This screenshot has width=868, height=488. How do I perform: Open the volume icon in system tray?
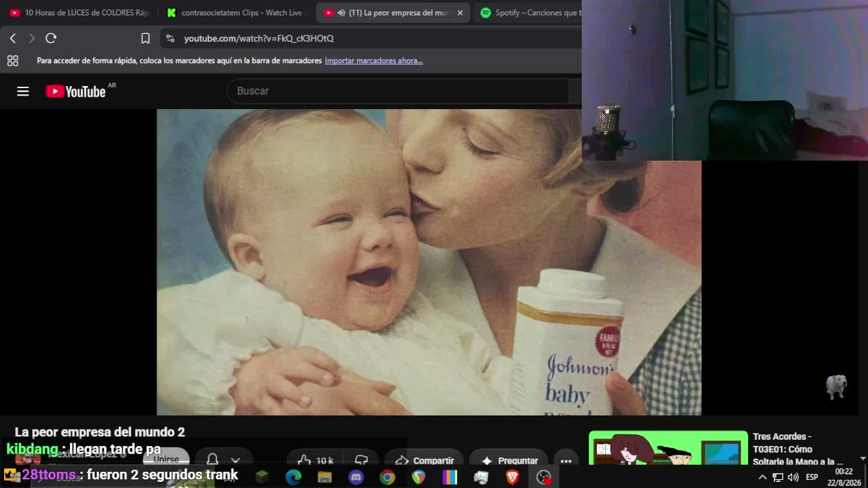[793, 477]
